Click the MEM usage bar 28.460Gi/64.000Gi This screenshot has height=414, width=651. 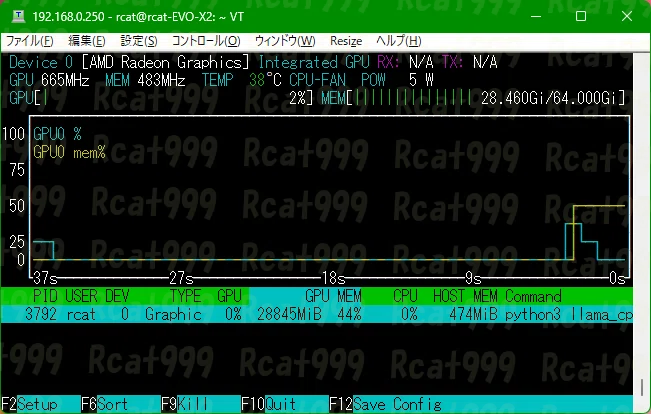click(x=473, y=98)
